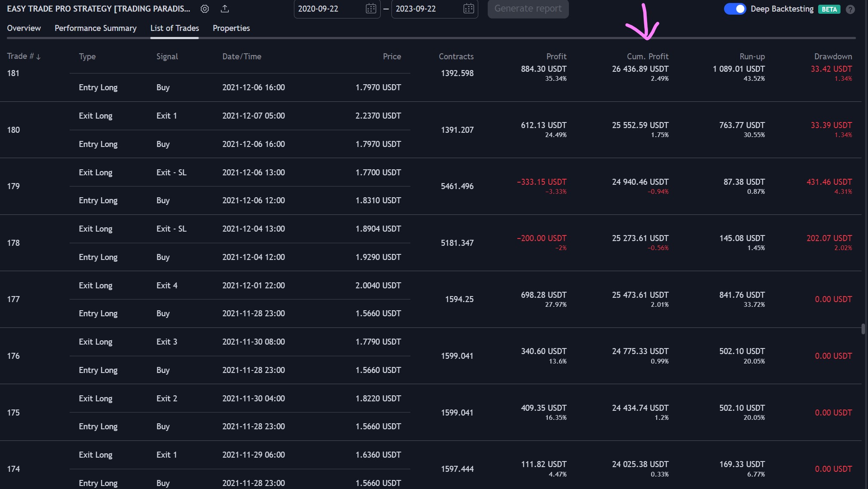Click the Cum. Profit column header
The image size is (868, 489).
(x=647, y=56)
